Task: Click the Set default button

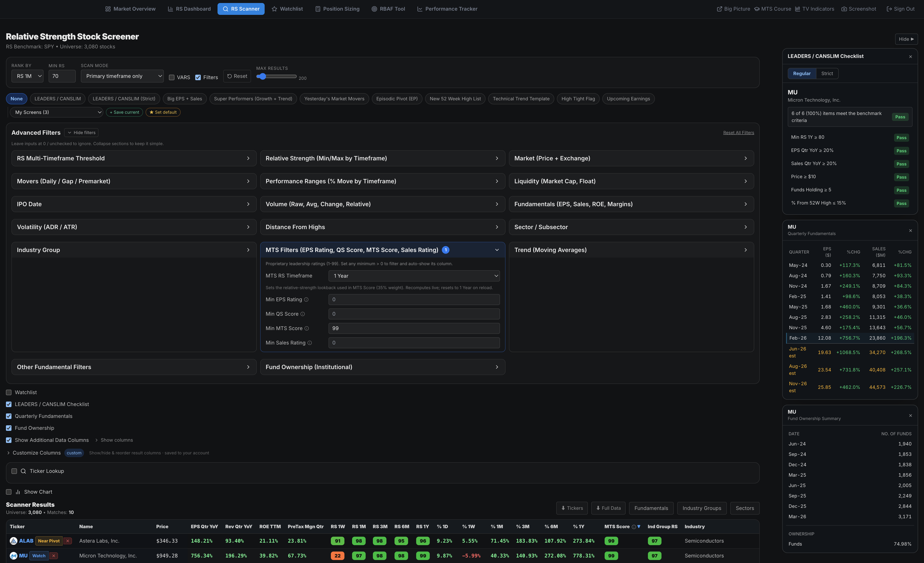Action: [x=163, y=112]
